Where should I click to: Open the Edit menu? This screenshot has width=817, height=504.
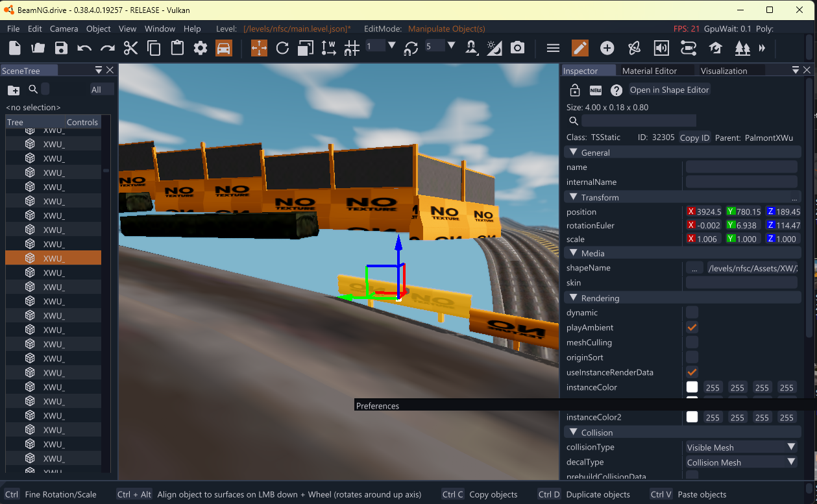tap(35, 29)
